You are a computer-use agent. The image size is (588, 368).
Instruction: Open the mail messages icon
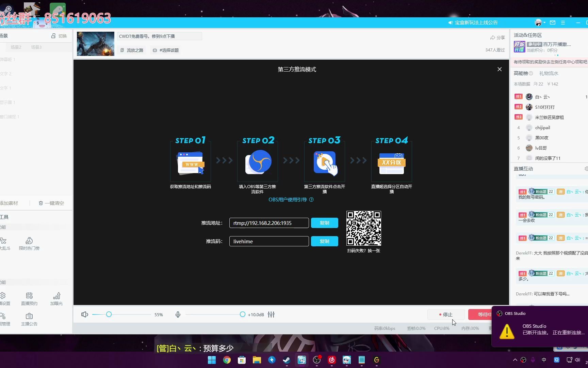click(x=553, y=22)
